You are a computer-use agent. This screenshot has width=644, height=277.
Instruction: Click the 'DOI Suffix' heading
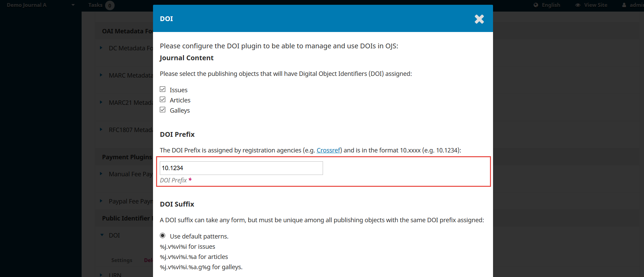177,204
